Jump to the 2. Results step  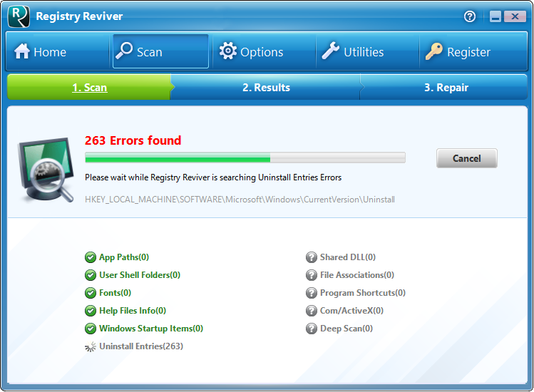tap(266, 88)
